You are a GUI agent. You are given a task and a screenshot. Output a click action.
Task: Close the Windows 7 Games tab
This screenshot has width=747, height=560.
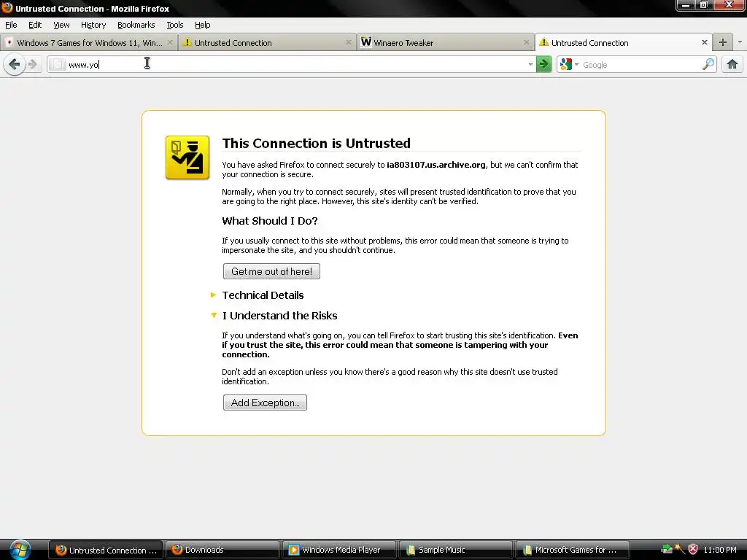click(169, 42)
